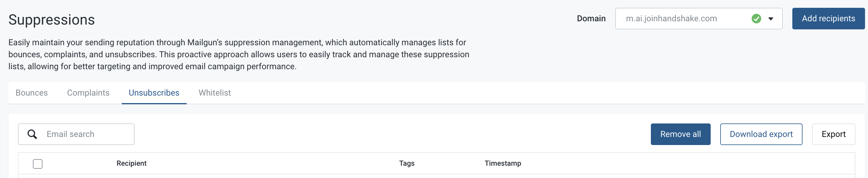Image resolution: width=868 pixels, height=178 pixels.
Task: Click the green verified checkmark icon
Action: pyautogui.click(x=756, y=19)
